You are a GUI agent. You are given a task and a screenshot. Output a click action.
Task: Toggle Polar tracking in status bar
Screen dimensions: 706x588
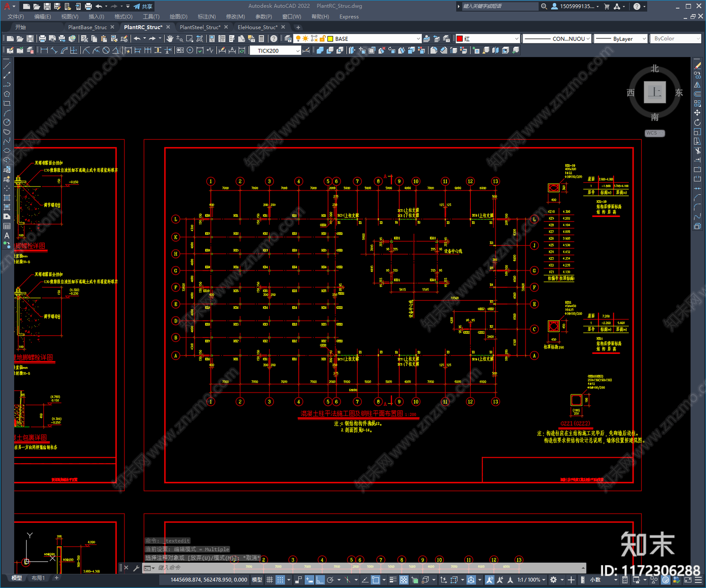point(330,580)
